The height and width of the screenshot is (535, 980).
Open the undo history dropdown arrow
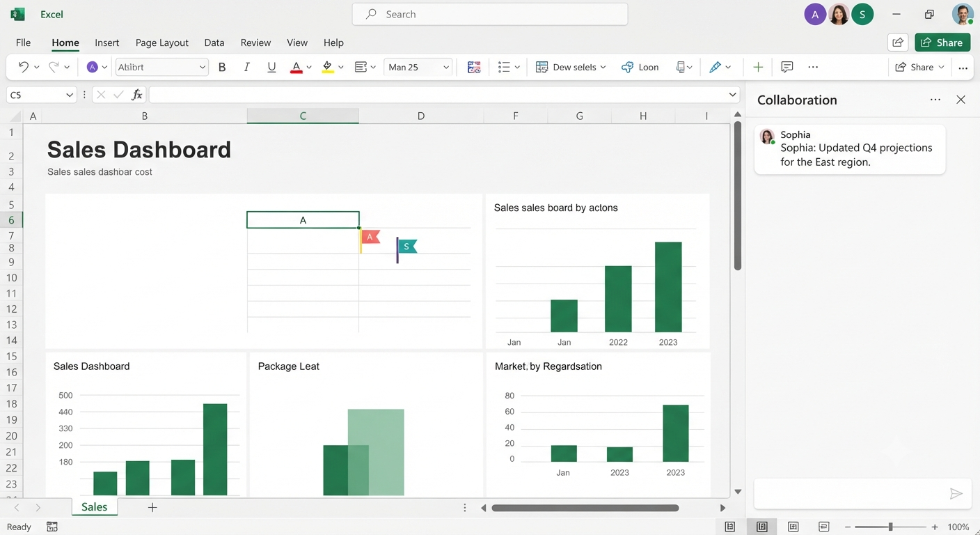point(36,68)
